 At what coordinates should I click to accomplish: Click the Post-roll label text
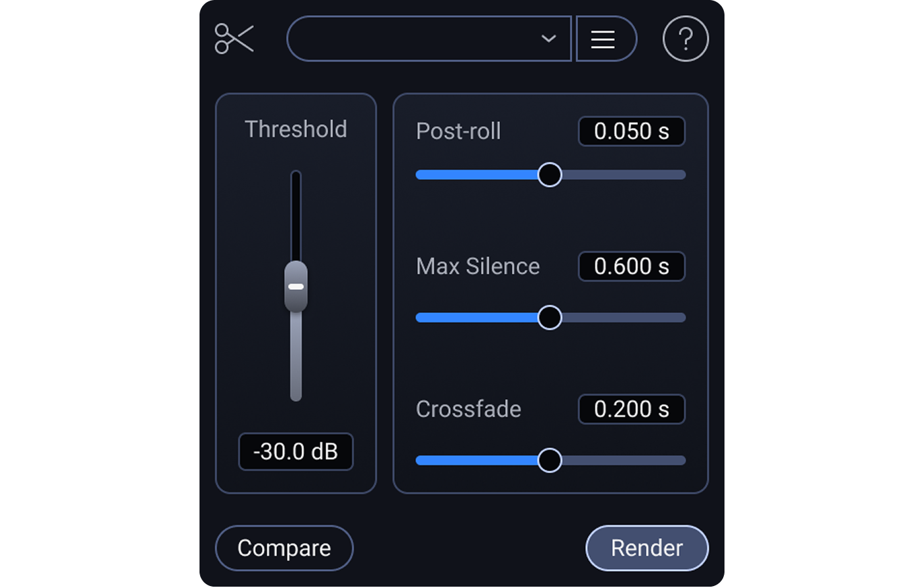(459, 132)
